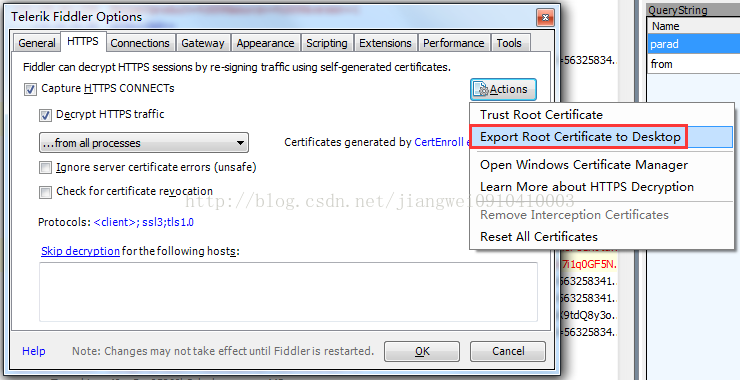Switch to the Appearance tab
Screen dimensions: 740x380
(265, 43)
